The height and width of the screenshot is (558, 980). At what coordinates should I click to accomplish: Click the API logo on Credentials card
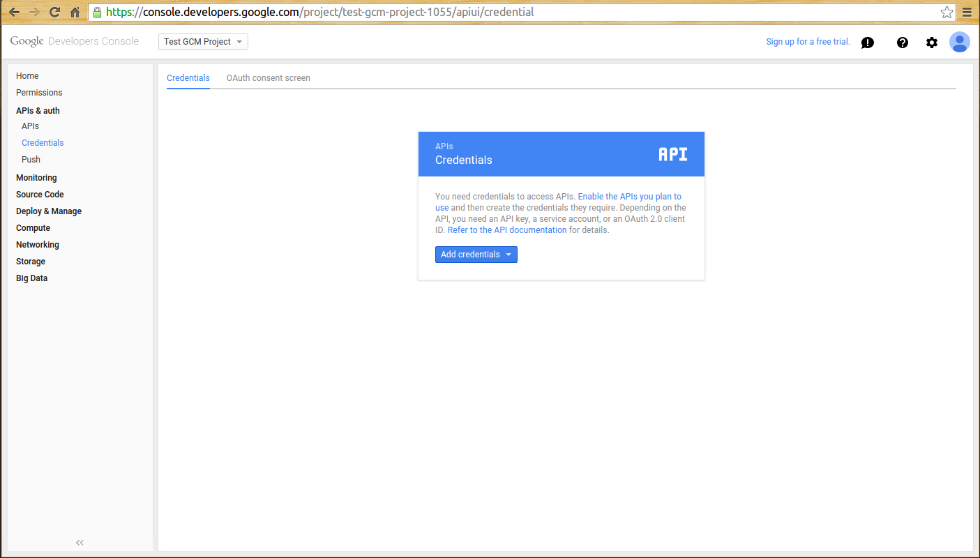[x=673, y=154]
